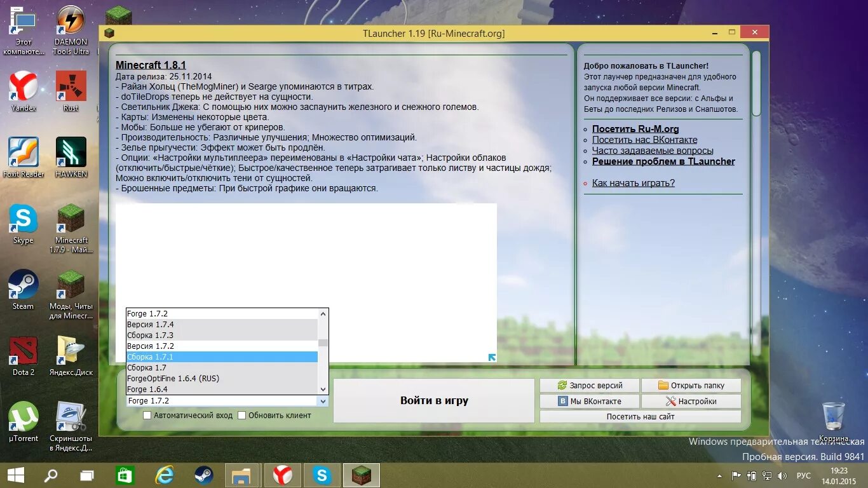Image resolution: width=868 pixels, height=488 pixels.
Task: Open the Windows Store taskbar icon
Action: click(x=125, y=475)
